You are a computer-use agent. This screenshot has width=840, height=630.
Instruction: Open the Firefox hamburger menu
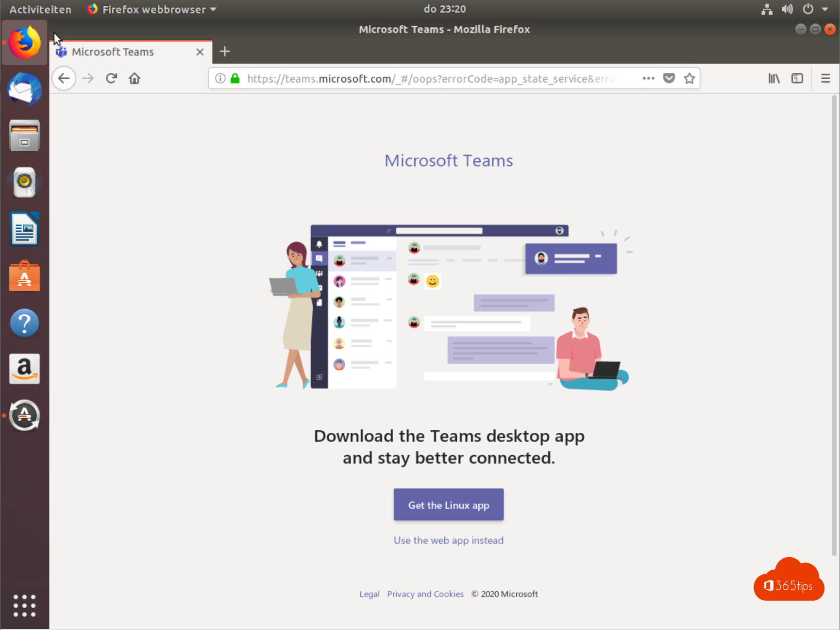(x=825, y=78)
